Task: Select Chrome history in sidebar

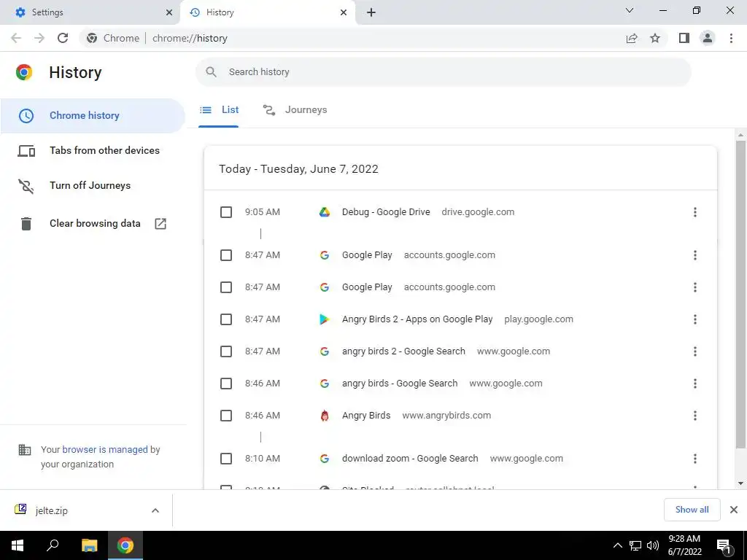Action: 92,116
